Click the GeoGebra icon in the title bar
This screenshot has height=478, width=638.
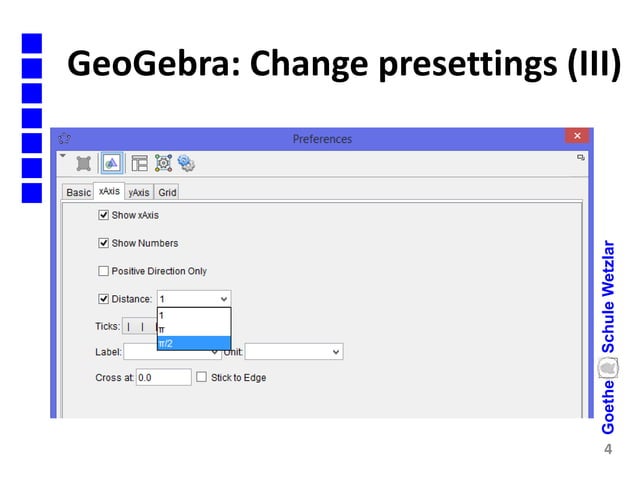pyautogui.click(x=62, y=139)
